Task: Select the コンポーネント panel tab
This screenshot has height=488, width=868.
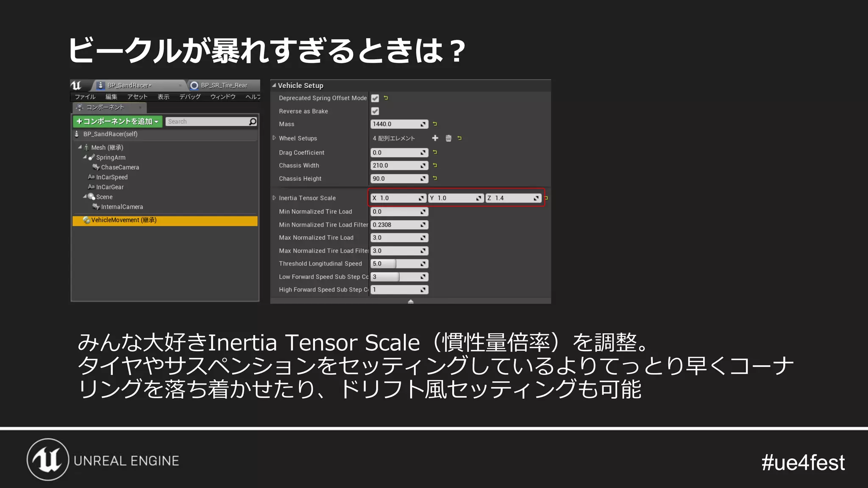Action: point(109,108)
